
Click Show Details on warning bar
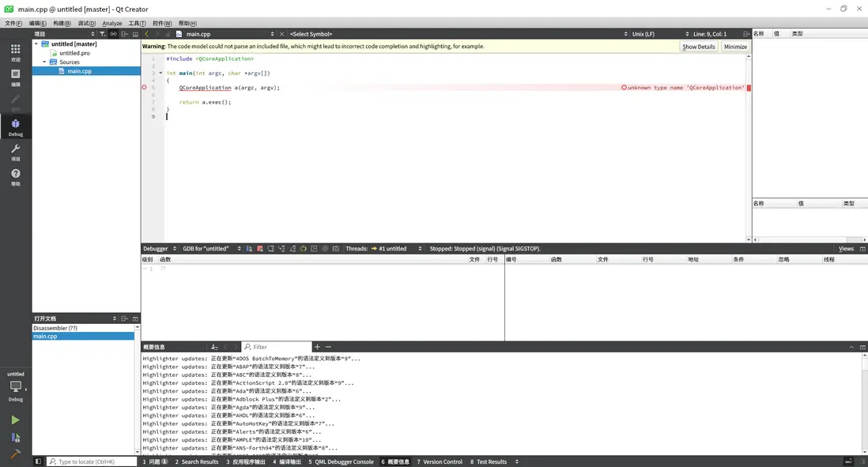tap(699, 47)
